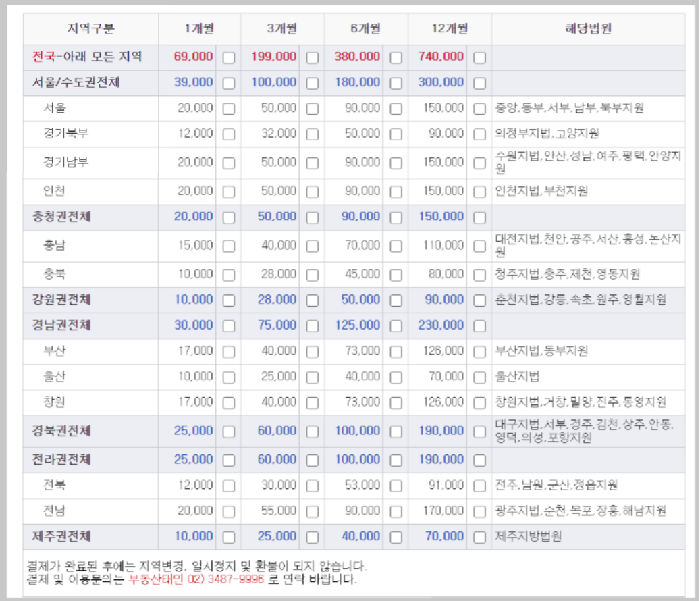Screen dimensions: 700x601
Task: Select 전남 3개월 55,000 checkbox
Action: [x=313, y=511]
